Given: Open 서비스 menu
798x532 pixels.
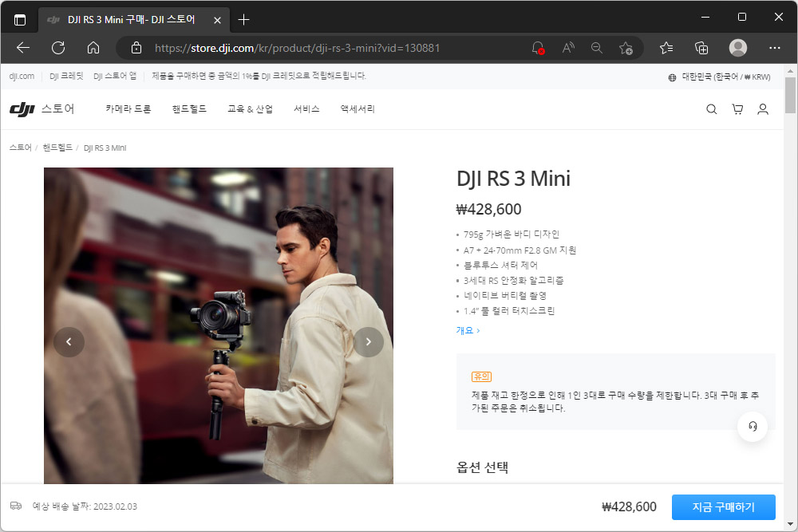Looking at the screenshot, I should coord(306,108).
